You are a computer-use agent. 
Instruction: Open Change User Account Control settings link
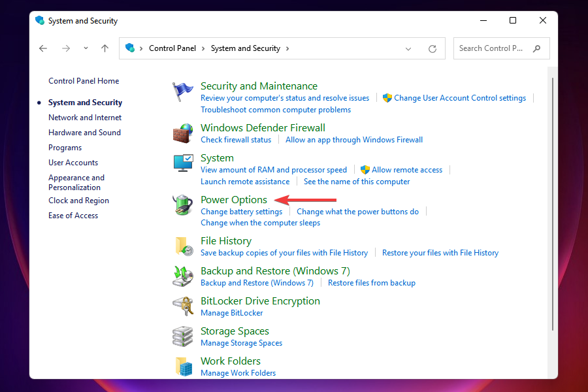pos(459,98)
